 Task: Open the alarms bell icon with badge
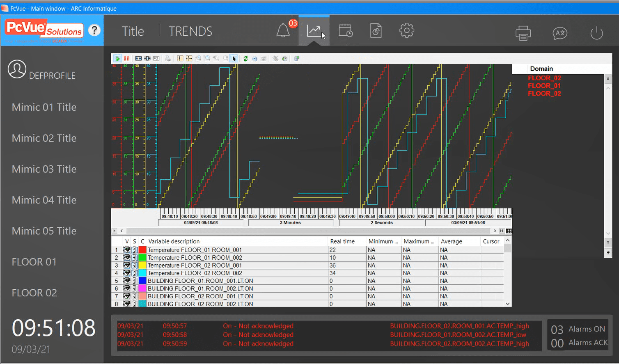click(283, 31)
